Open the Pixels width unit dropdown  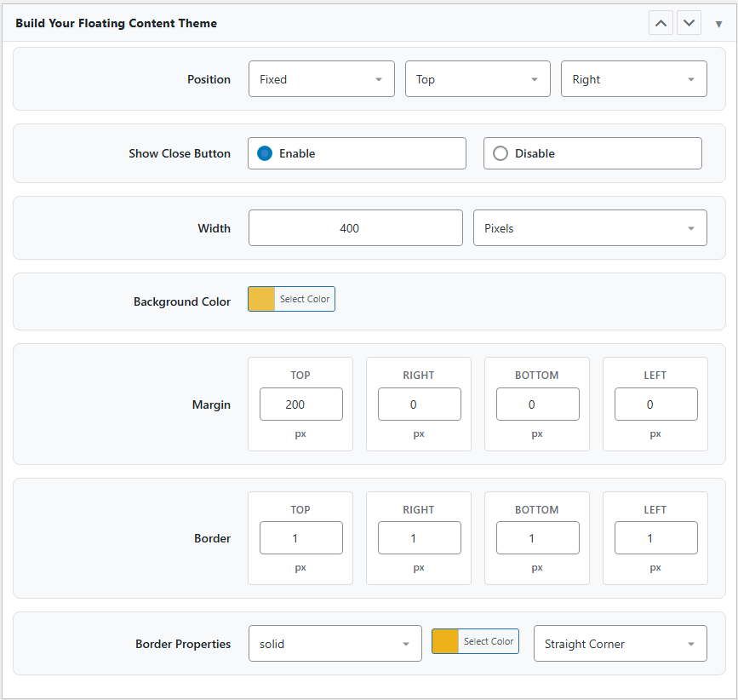pos(590,227)
